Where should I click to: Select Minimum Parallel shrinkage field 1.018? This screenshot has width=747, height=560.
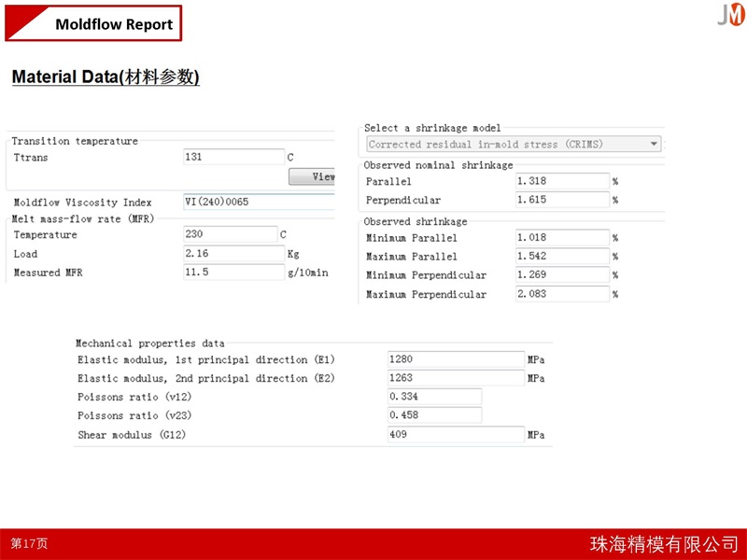pos(562,237)
